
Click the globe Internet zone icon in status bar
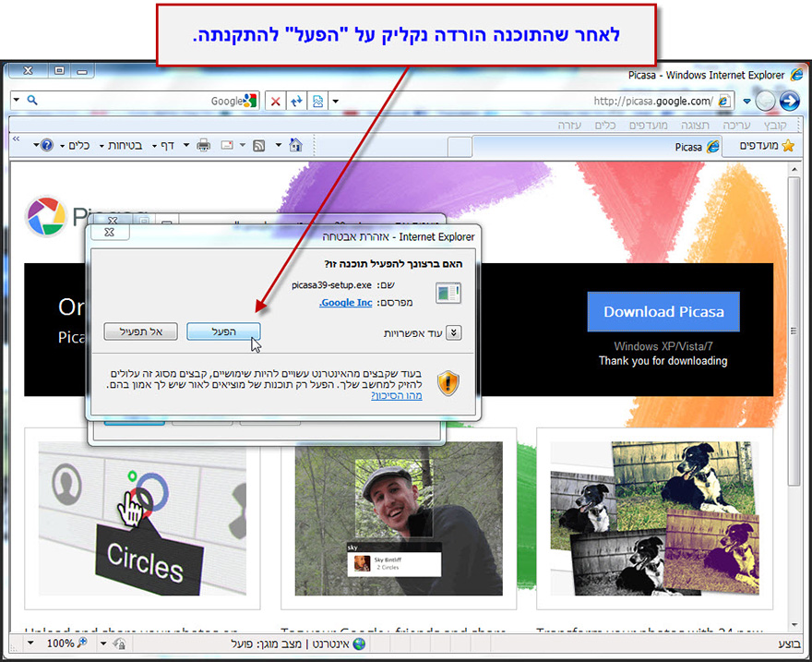pos(359,644)
